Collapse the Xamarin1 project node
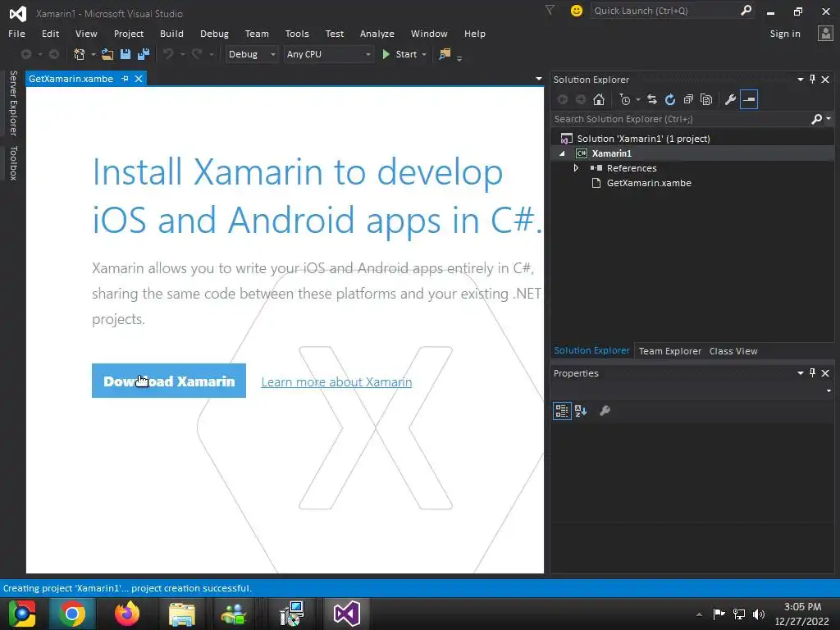The width and height of the screenshot is (840, 630). tap(562, 153)
